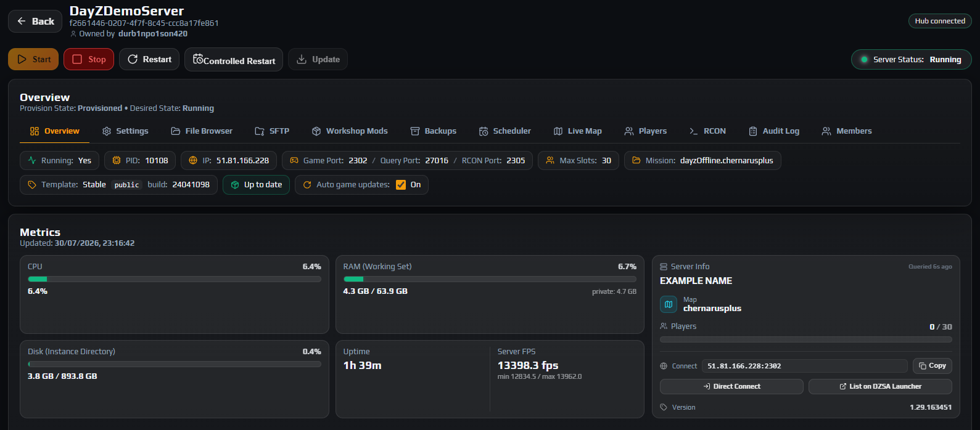The height and width of the screenshot is (430, 980).
Task: Click the tag icon beside Template
Action: pyautogui.click(x=32, y=185)
